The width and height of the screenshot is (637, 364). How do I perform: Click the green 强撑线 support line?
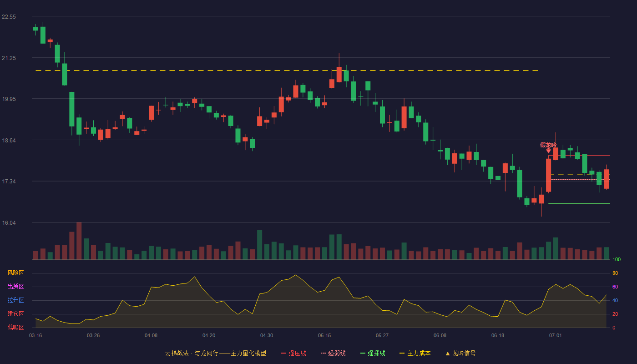(x=579, y=203)
